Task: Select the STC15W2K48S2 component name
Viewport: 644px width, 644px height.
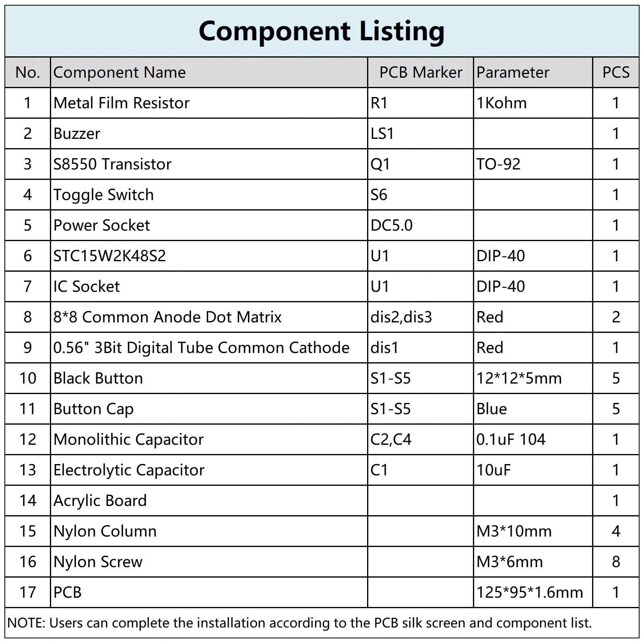Action: [x=109, y=256]
